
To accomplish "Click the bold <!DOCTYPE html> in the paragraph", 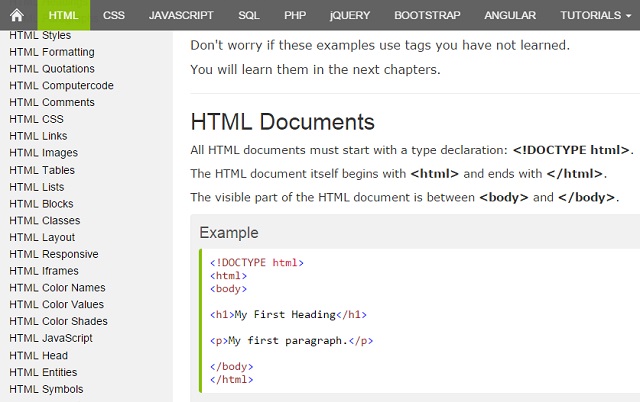I will click(x=571, y=150).
